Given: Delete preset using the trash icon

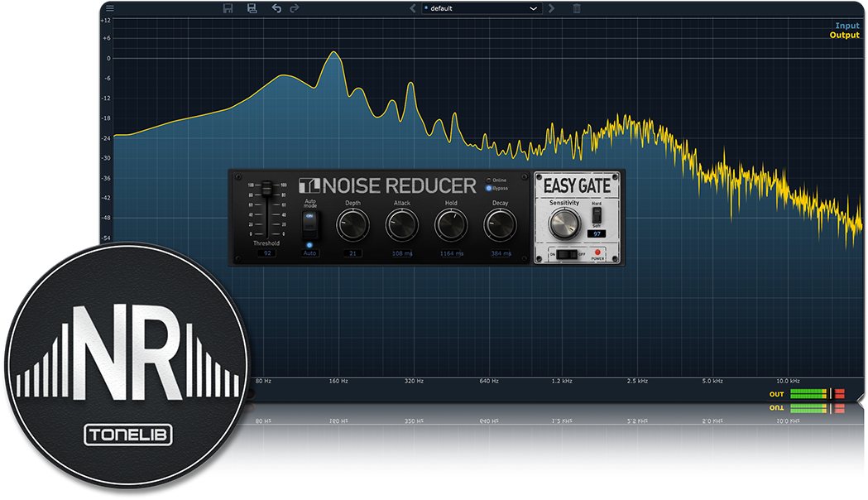Looking at the screenshot, I should [577, 8].
